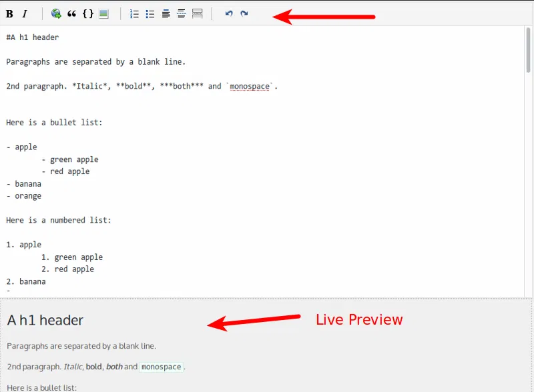Undo the last edit
This screenshot has height=392, width=534.
[x=228, y=13]
